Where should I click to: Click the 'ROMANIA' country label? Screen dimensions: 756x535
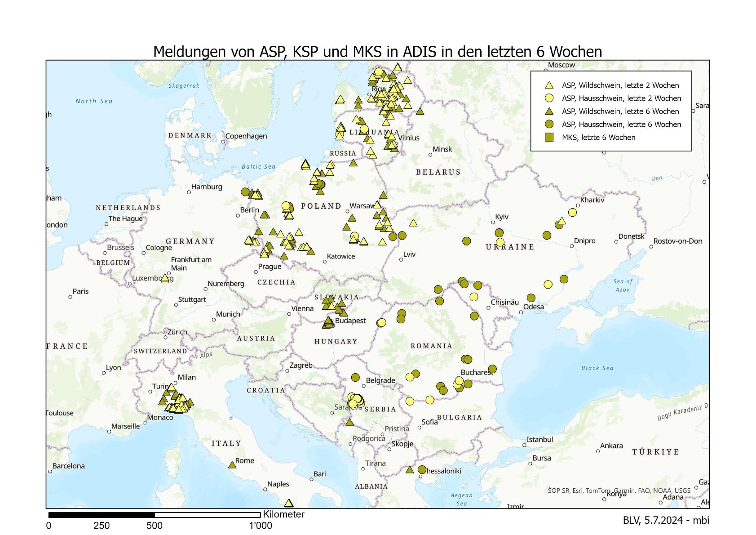click(431, 346)
